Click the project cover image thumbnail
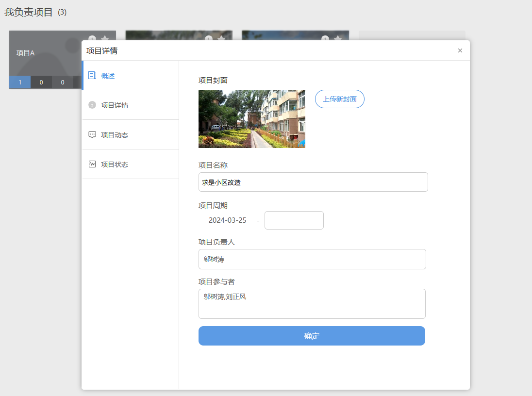The width and height of the screenshot is (532, 396). 252,119
